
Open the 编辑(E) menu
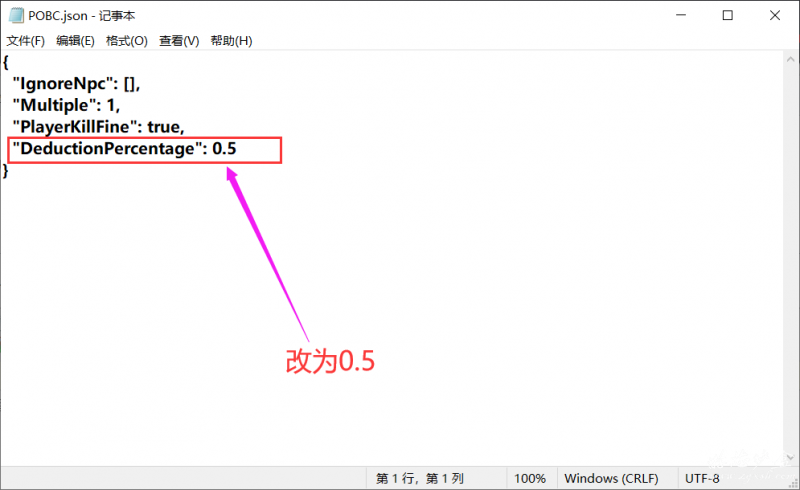click(75, 41)
